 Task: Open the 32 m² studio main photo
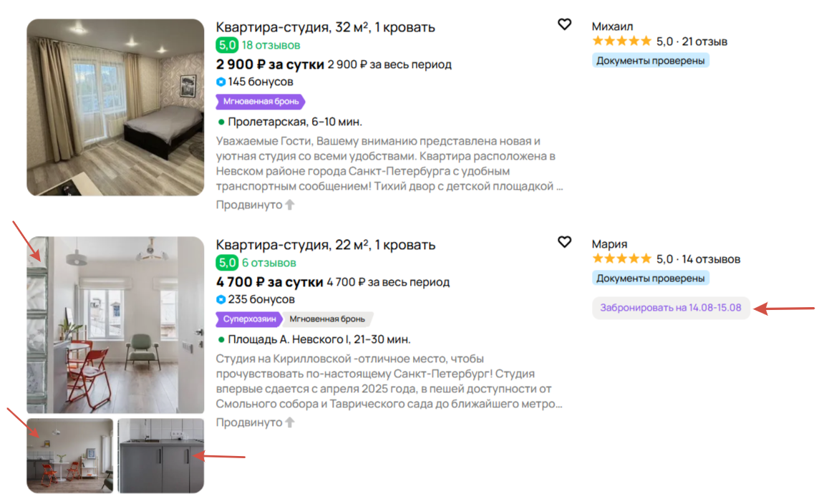click(115, 107)
